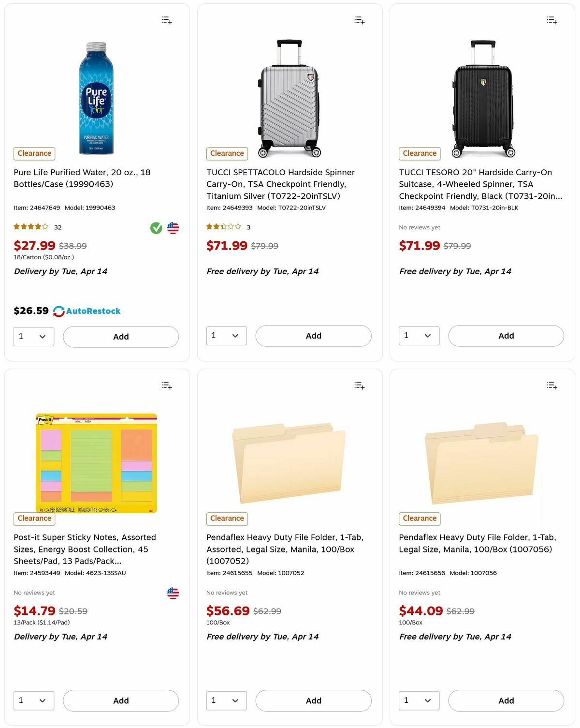The width and height of the screenshot is (580, 728).
Task: Click the add-to-list icon on Pure Life water card
Action: point(166,20)
